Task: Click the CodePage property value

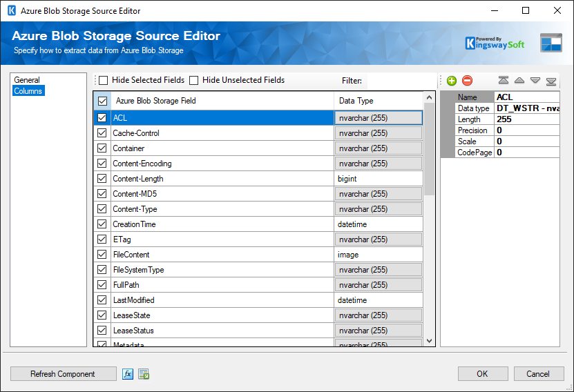Action: [527, 152]
